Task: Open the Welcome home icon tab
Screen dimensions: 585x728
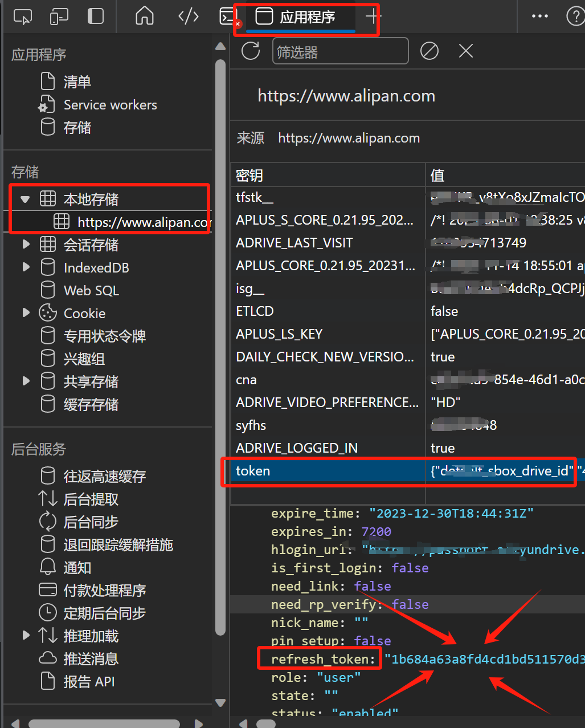Action: (145, 16)
